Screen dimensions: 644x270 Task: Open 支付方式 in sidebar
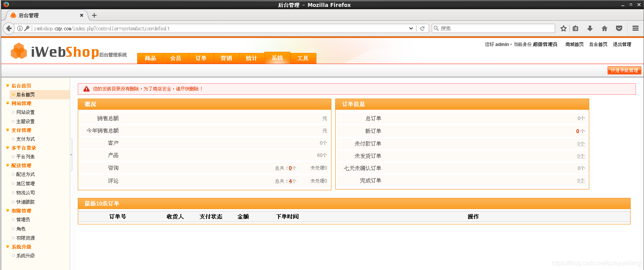click(x=25, y=139)
